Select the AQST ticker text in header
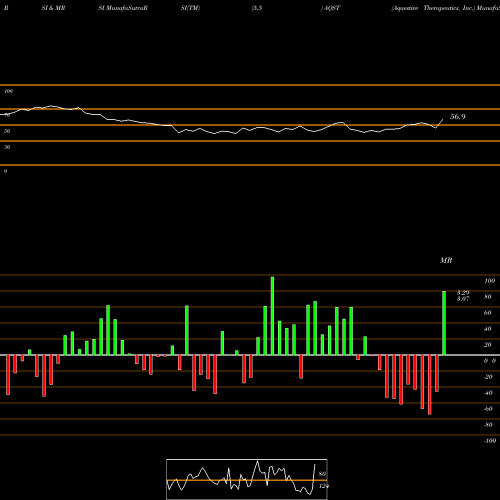The image size is (500, 500). [331, 8]
